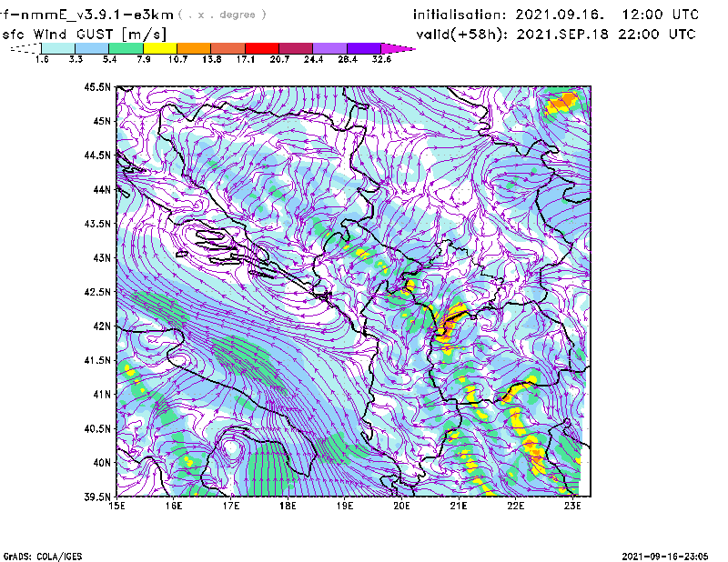The height and width of the screenshot is (562, 728).
Task: Click the 'GrADS: COLA/IGES' credit text
Action: (x=43, y=557)
